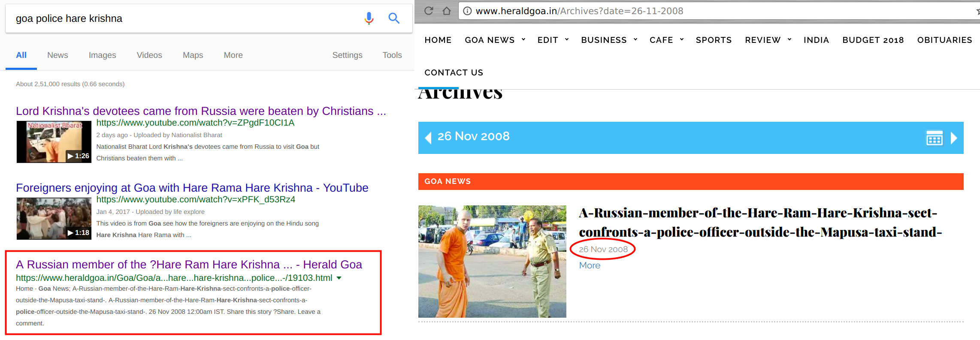Click the '26 Nov 2008' date header text
The height and width of the screenshot is (340, 980).
click(473, 136)
